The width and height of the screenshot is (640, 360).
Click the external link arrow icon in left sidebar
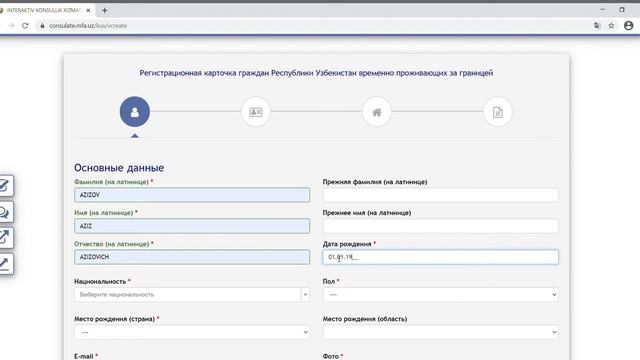(x=5, y=238)
